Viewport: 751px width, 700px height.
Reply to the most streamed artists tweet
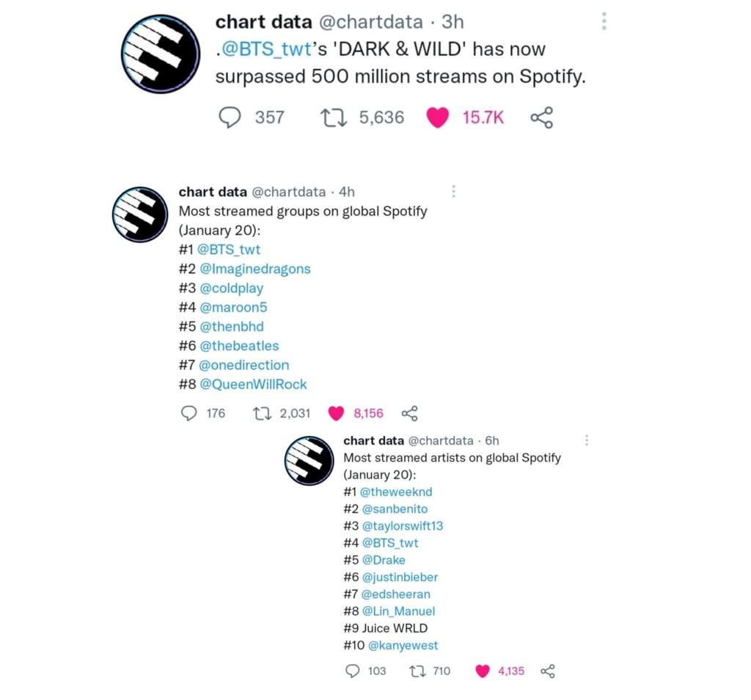pos(352,671)
